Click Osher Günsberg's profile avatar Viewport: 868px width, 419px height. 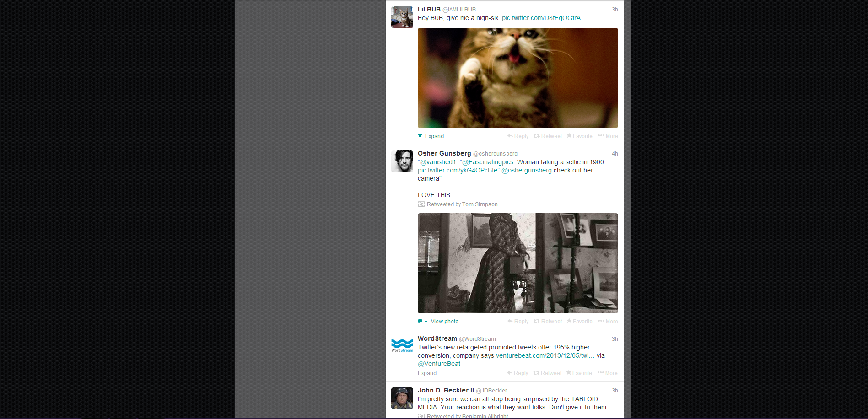point(402,161)
